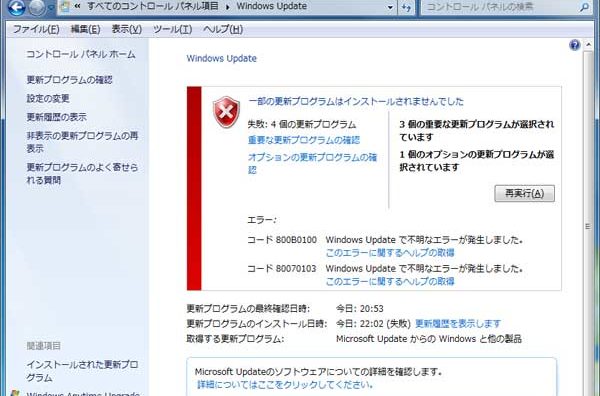The width and height of the screenshot is (600, 396).
Task: Open 更新プログラムのよく寄せられる質問 link
Action: [82, 173]
